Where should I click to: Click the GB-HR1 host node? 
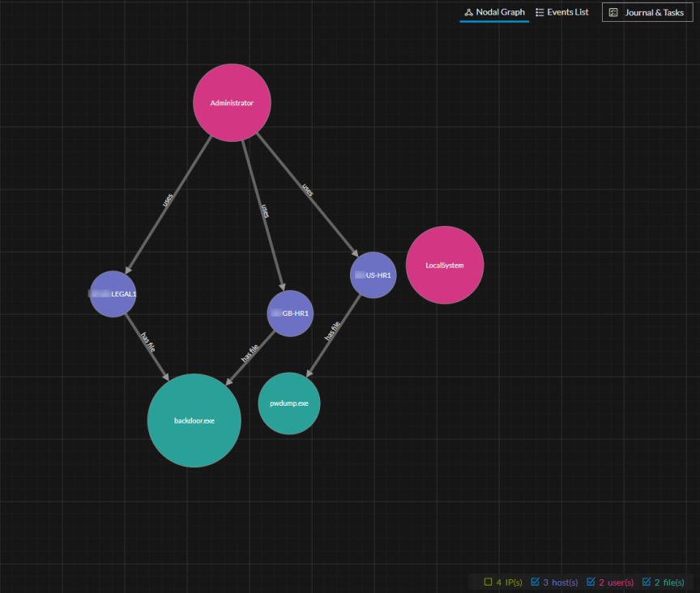pos(290,314)
